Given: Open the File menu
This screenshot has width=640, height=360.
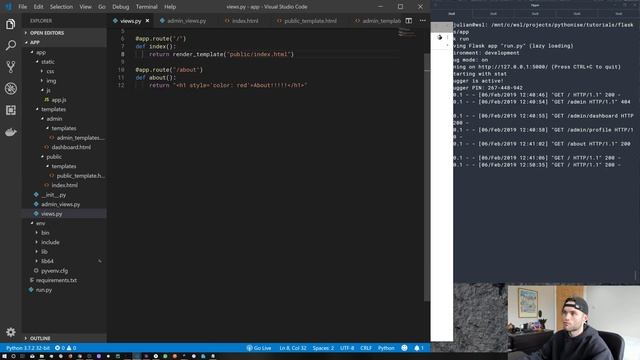Looking at the screenshot, I should click(23, 7).
